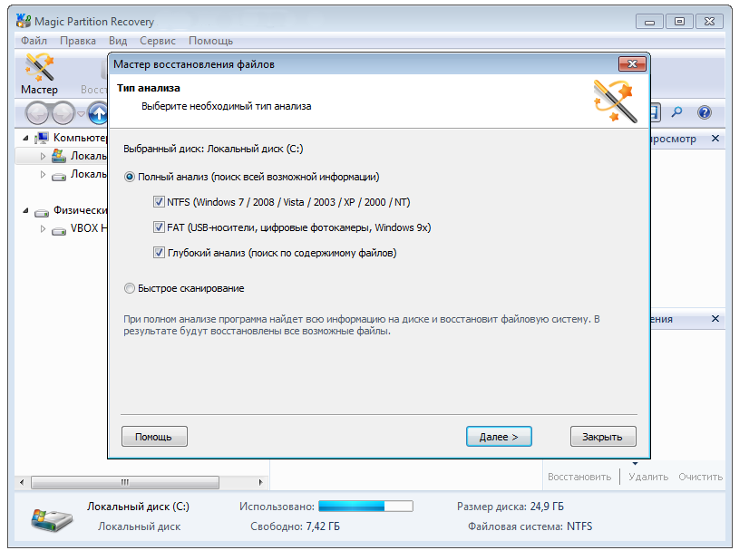Proceed with the Далее > button
Image resolution: width=749 pixels, height=560 pixels.
[x=499, y=437]
